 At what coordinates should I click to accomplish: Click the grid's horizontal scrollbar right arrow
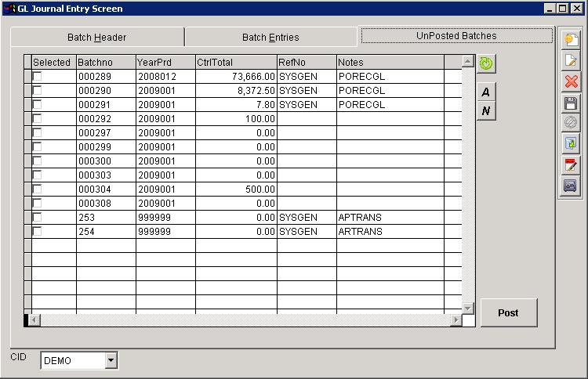pos(456,320)
